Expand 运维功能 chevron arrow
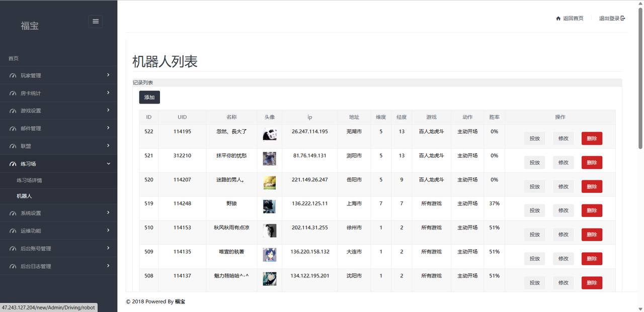 point(108,230)
